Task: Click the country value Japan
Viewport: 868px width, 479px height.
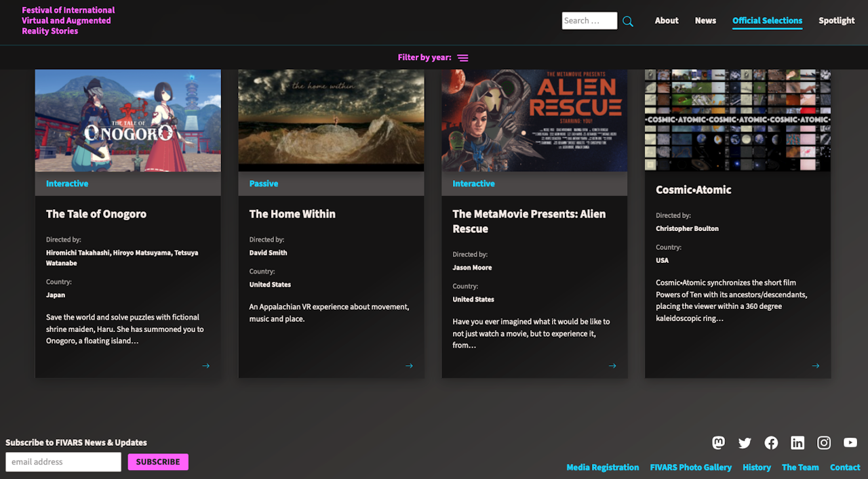Action: [56, 295]
